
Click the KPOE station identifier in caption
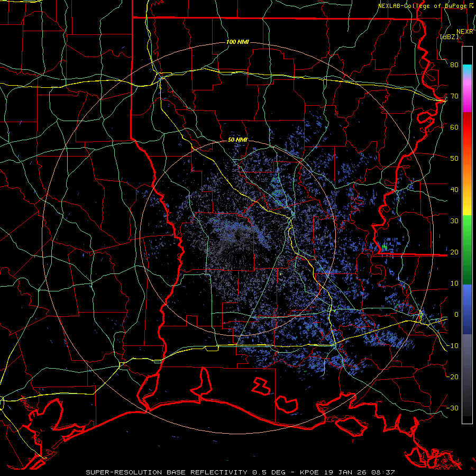(309, 472)
